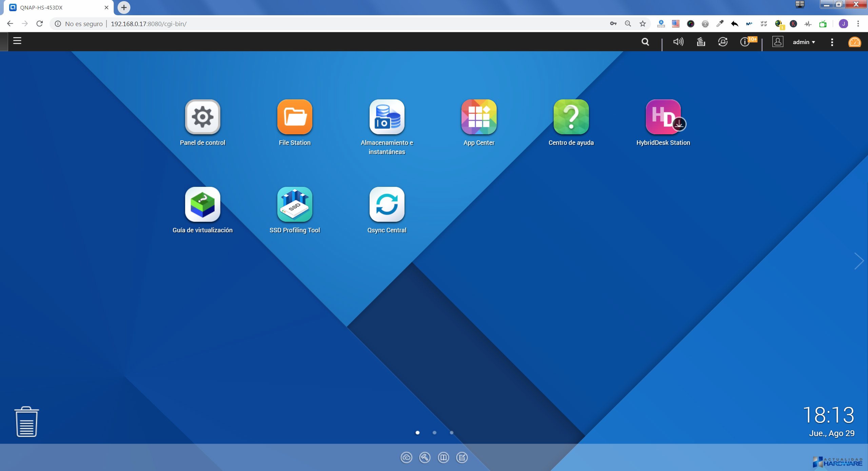Switch to second desktop page dot
Viewport: 868px width, 471px height.
435,433
